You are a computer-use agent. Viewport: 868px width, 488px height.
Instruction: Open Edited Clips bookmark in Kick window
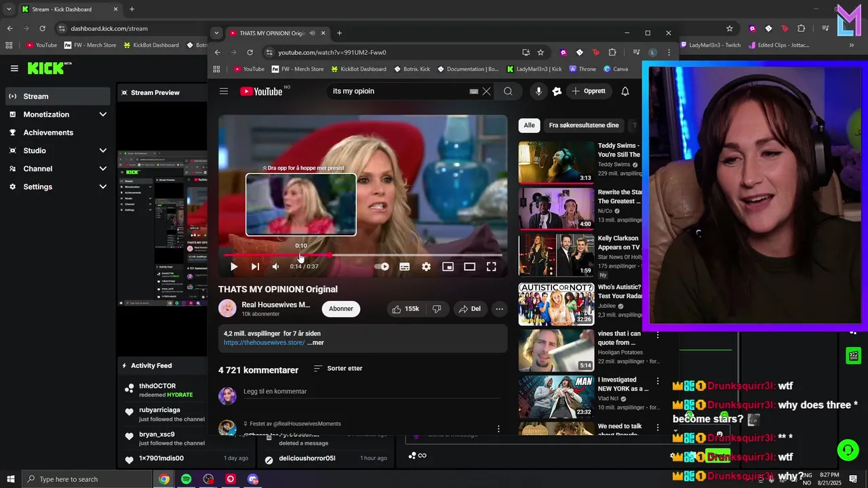point(778,45)
